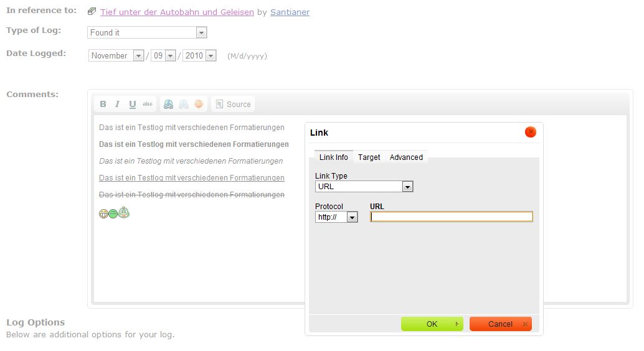644x351 pixels.
Task: Open the Santianer profile link
Action: [290, 12]
